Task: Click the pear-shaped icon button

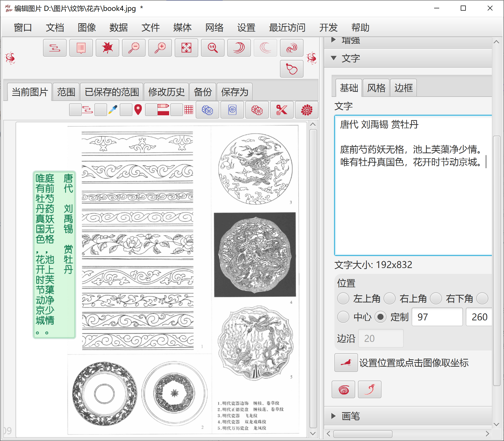Action: pyautogui.click(x=292, y=69)
